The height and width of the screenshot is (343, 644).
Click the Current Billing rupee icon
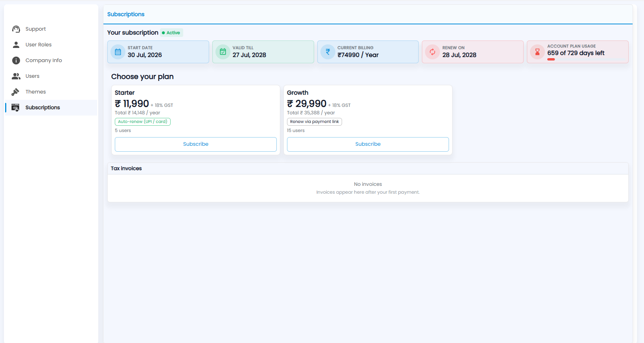click(328, 52)
